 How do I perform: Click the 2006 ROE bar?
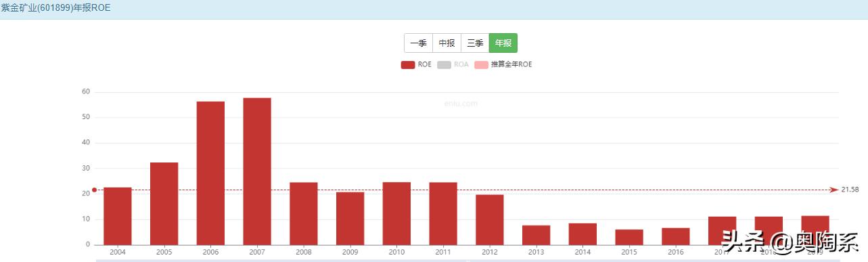pos(210,173)
